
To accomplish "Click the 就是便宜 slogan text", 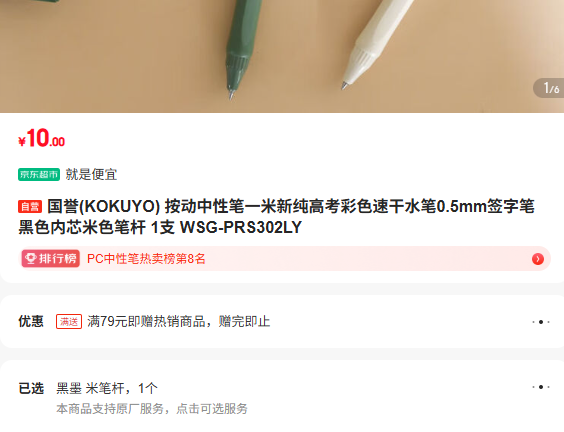I will (x=91, y=174).
